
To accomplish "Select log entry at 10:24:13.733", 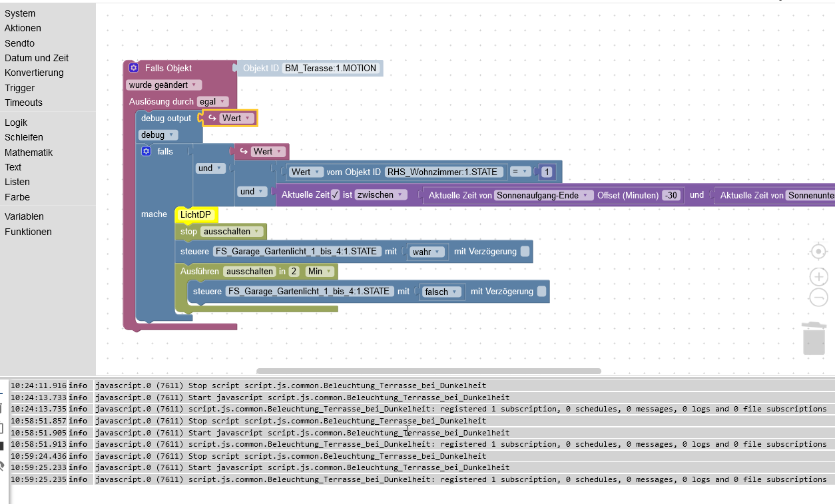I will 422,397.
